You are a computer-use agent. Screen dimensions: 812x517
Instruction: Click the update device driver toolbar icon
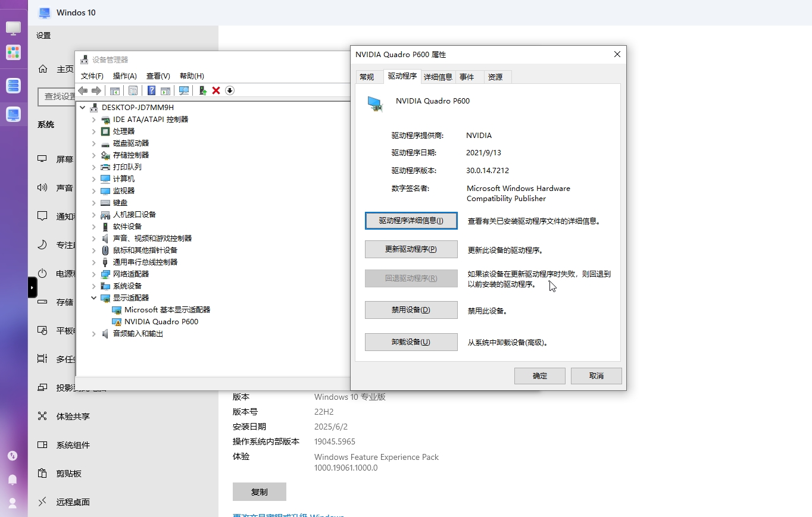202,90
